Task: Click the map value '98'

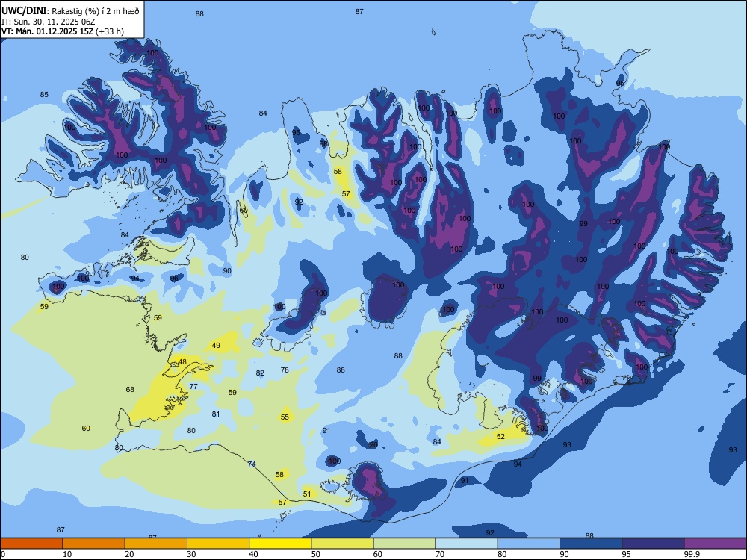Action: (323, 143)
